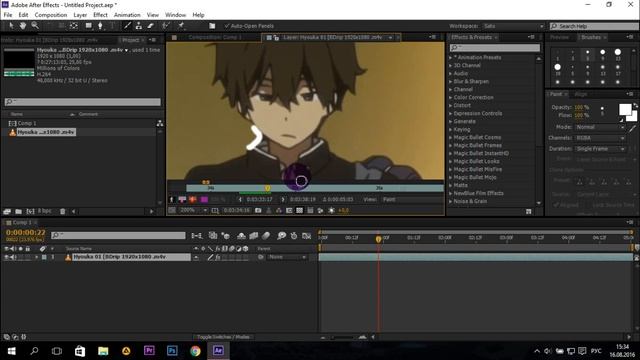This screenshot has height=360, width=640.
Task: Open the File menu
Action: pos(8,15)
